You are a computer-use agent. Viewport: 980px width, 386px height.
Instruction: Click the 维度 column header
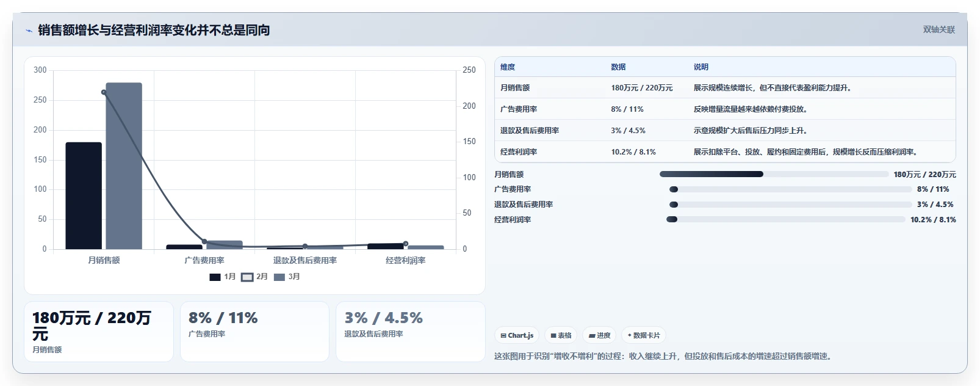click(x=508, y=67)
